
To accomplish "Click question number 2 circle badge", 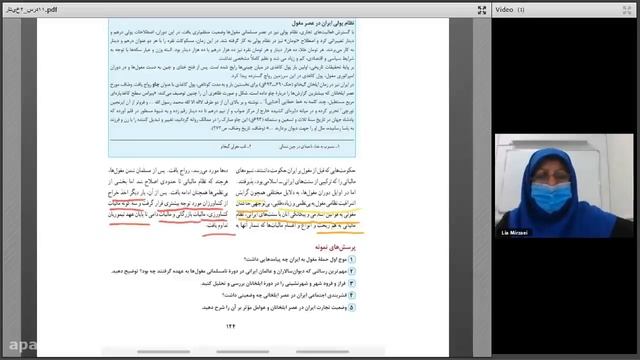I will 351,271.
